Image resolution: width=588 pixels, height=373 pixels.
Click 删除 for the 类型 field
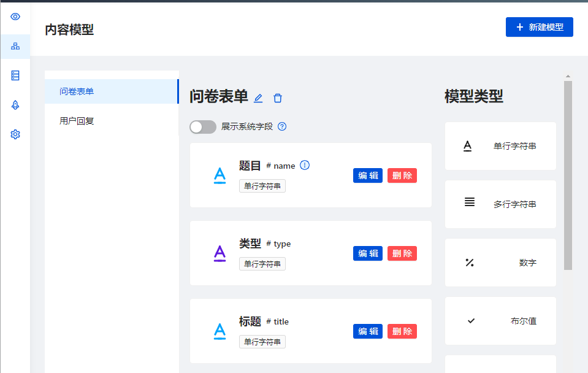402,253
